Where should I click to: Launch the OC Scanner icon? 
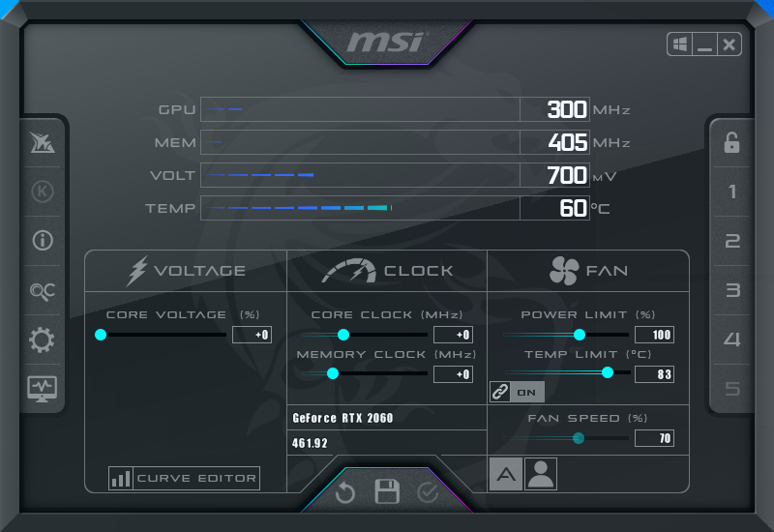click(43, 291)
